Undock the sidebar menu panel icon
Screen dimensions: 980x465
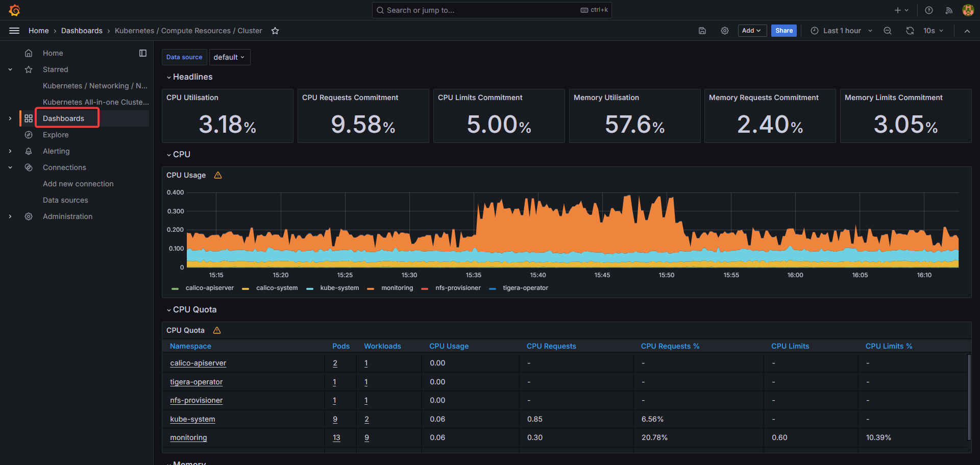(143, 53)
